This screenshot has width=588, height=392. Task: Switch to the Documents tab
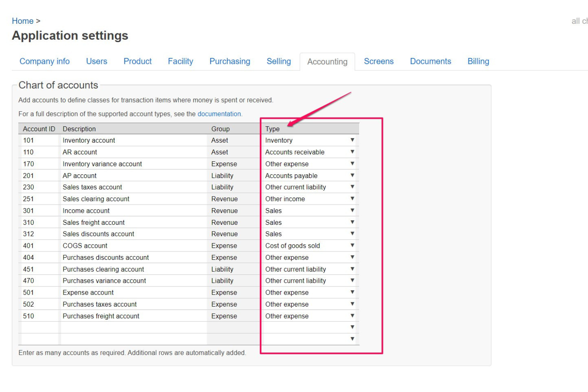click(430, 62)
